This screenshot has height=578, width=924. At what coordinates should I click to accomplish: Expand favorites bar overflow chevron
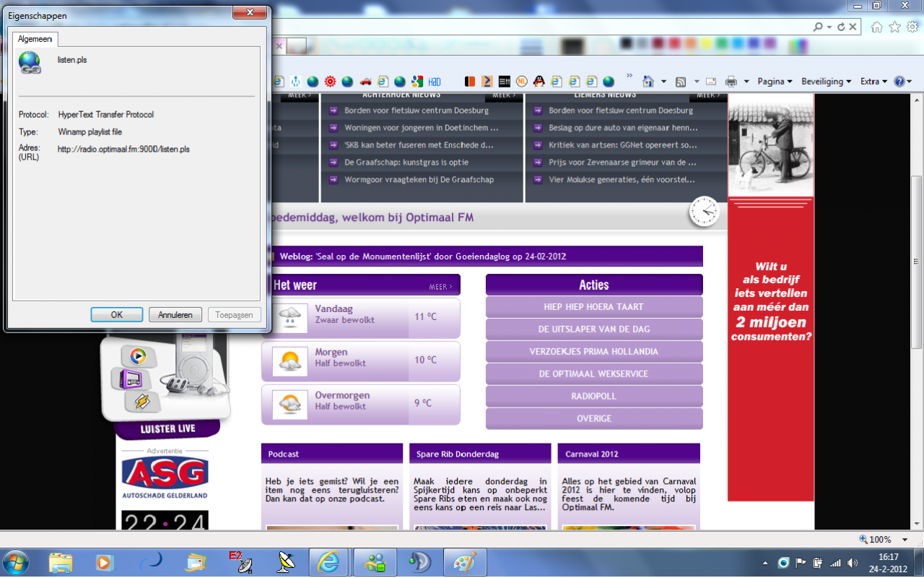(629, 76)
